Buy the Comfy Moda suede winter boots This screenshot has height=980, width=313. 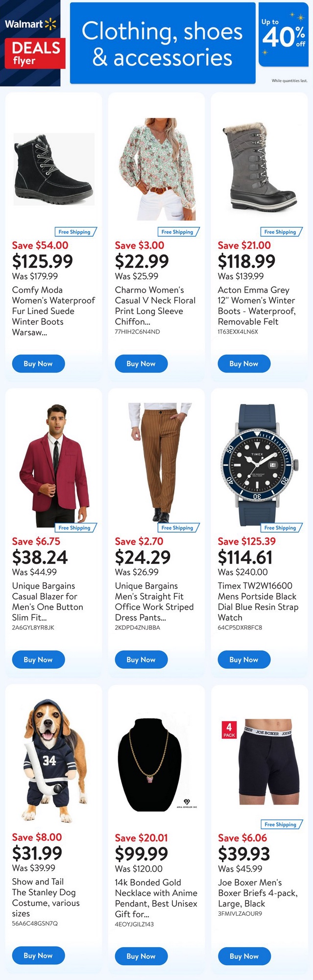point(38,364)
